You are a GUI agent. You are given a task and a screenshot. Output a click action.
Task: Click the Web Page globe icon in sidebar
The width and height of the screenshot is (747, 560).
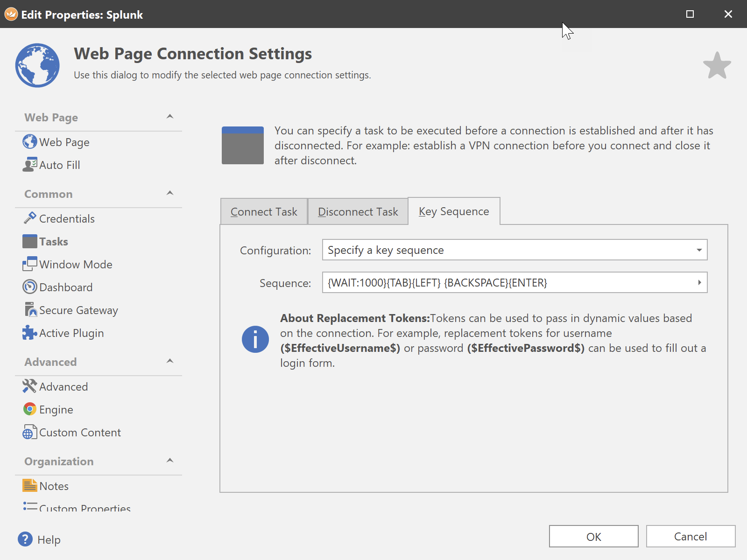tap(30, 142)
